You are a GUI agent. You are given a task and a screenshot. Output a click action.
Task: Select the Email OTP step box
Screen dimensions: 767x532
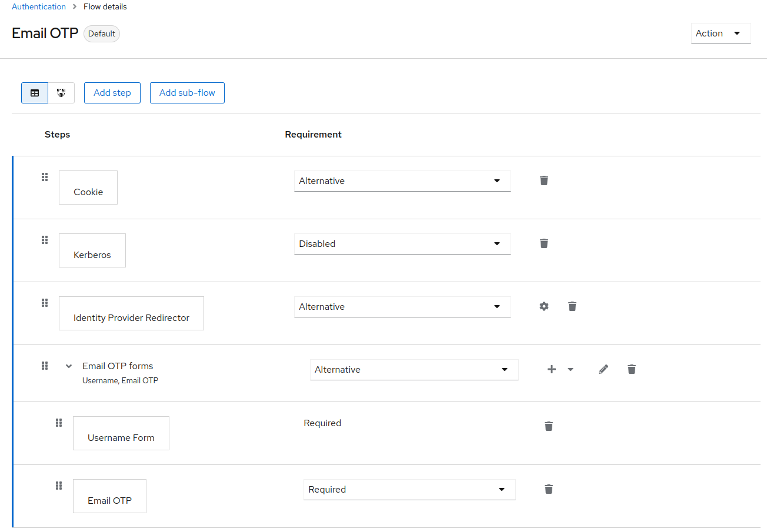[x=109, y=496]
